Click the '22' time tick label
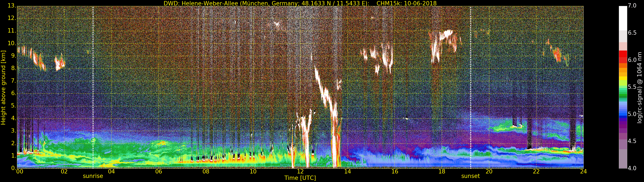Viewport: 644px width, 182px height. click(536, 172)
